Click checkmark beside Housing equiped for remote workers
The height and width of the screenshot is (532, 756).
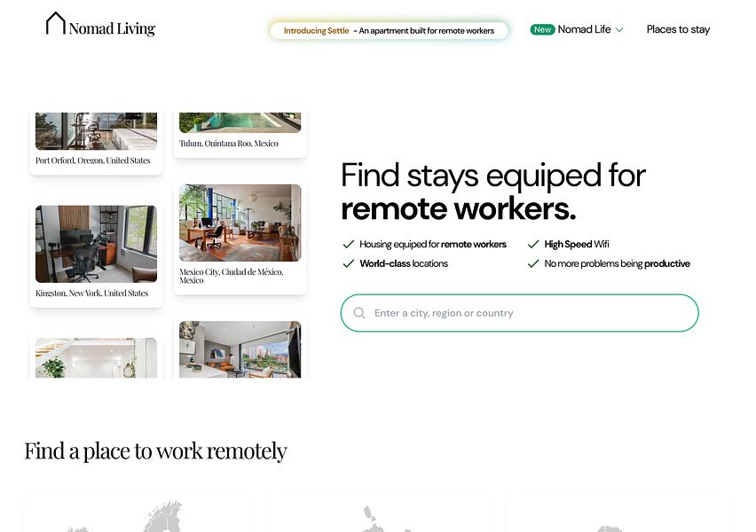349,245
